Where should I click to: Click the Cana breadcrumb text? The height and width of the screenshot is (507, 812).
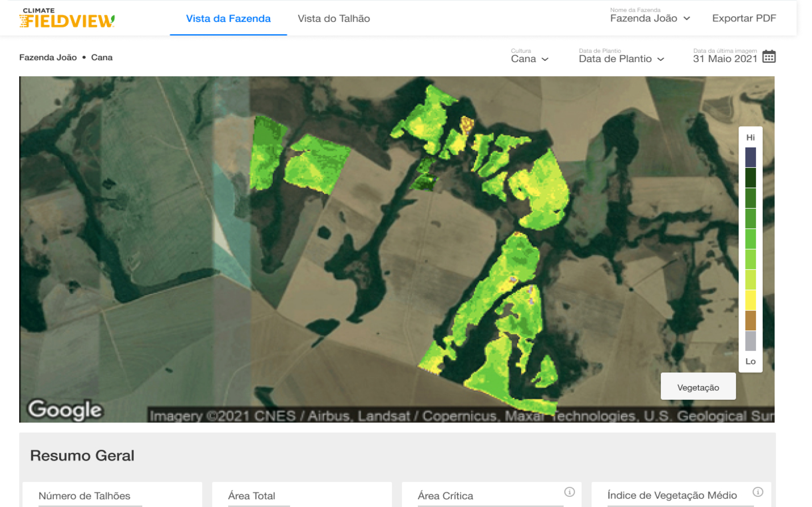click(102, 57)
